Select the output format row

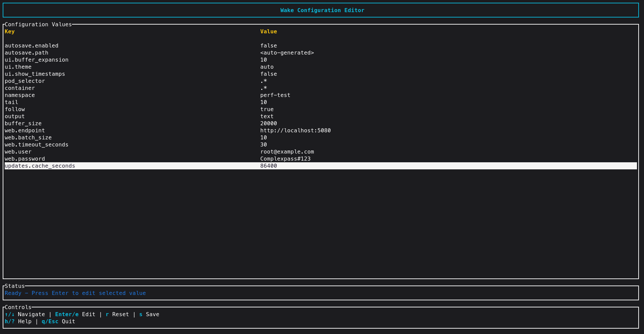tap(15, 116)
